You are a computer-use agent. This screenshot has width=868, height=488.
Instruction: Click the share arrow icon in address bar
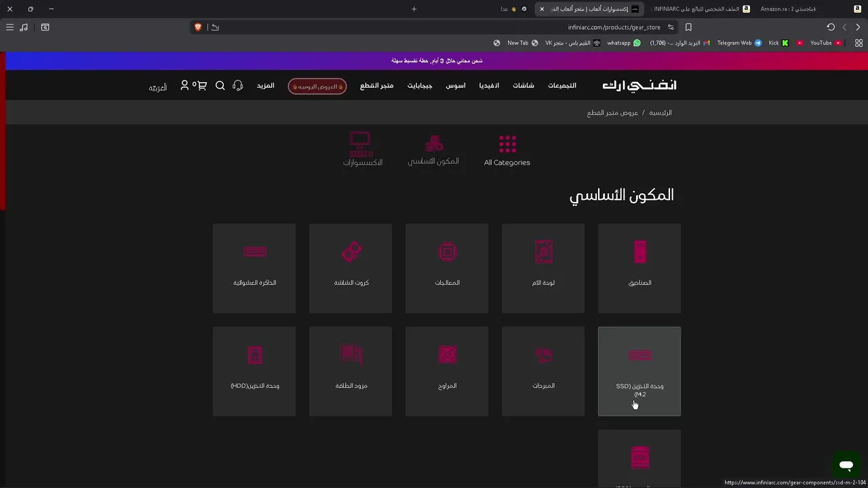tap(215, 27)
